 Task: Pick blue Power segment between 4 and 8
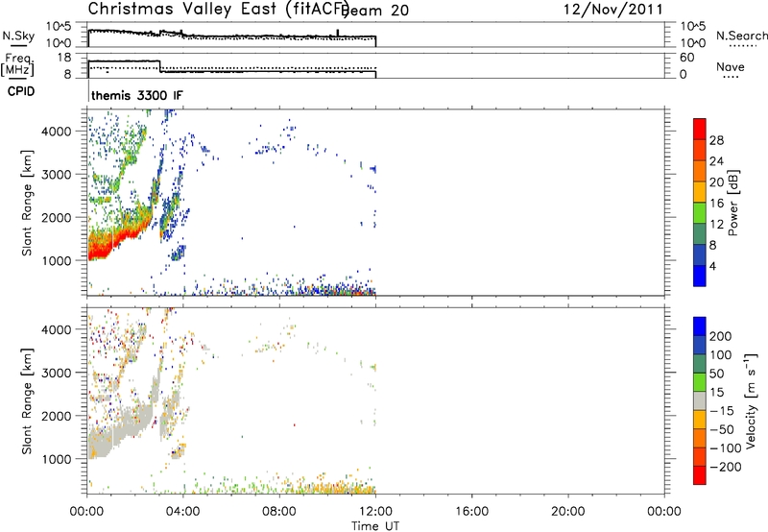pyautogui.click(x=700, y=254)
